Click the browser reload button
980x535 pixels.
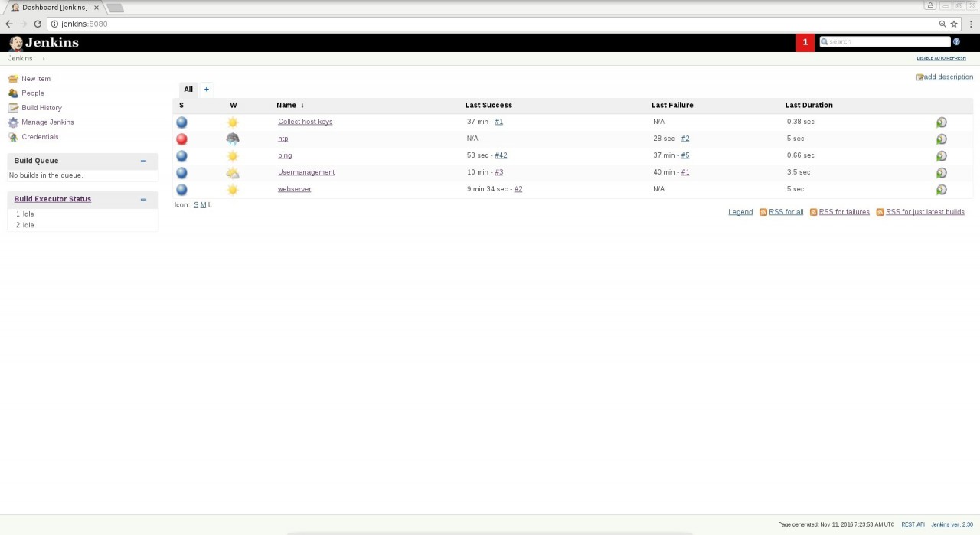pos(38,24)
